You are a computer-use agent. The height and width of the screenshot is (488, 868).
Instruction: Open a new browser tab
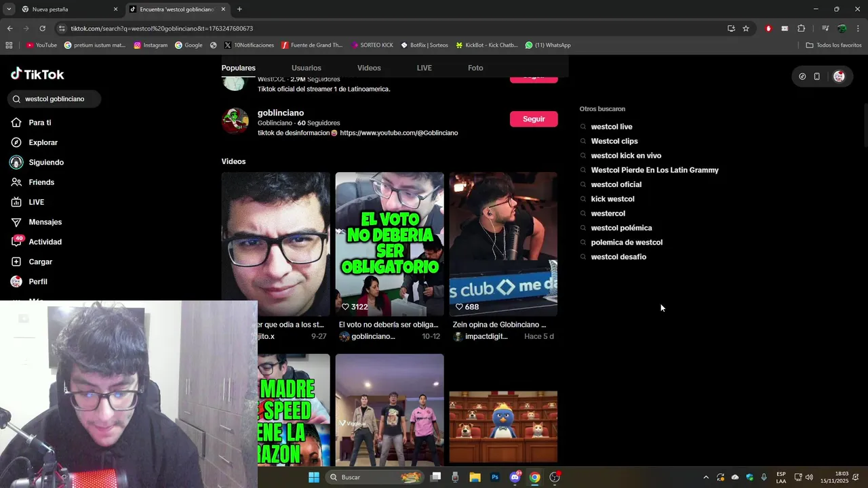coord(239,9)
